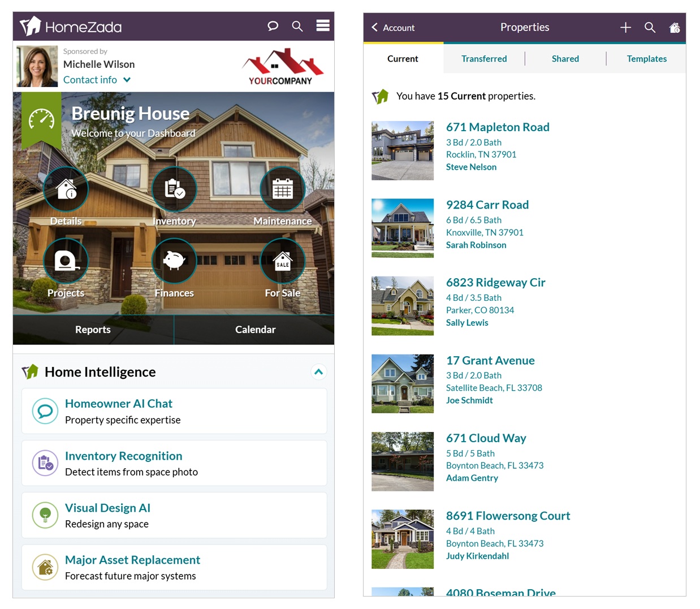Click the search icon in HomeZada header
Image resolution: width=700 pixels, height=609 pixels.
click(297, 26)
